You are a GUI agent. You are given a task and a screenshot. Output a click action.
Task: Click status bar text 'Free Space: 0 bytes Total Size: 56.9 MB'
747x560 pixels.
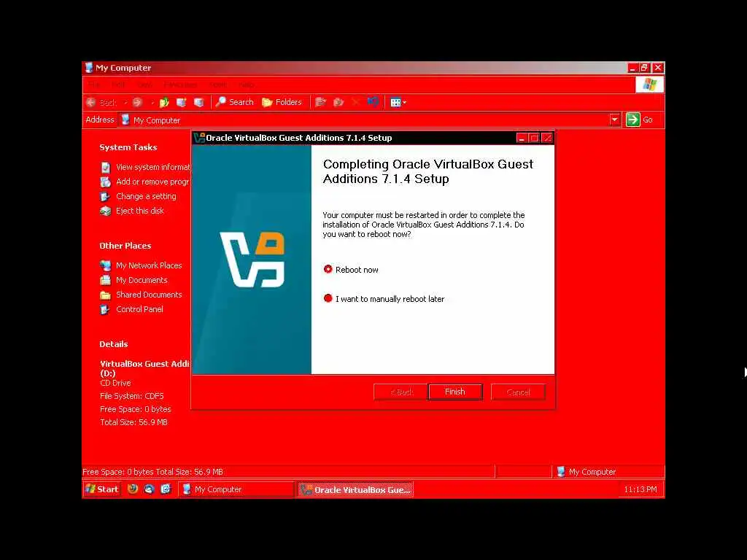(x=152, y=472)
